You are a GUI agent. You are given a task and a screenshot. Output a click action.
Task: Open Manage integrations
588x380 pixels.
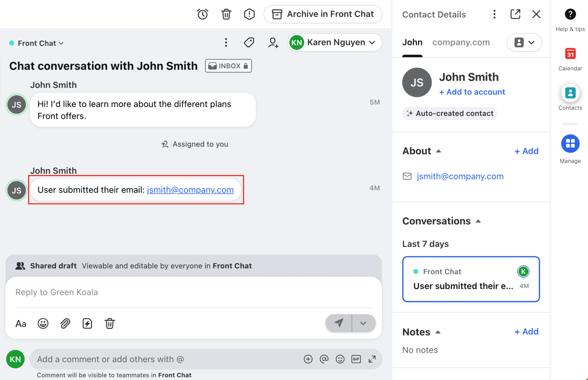pos(570,149)
